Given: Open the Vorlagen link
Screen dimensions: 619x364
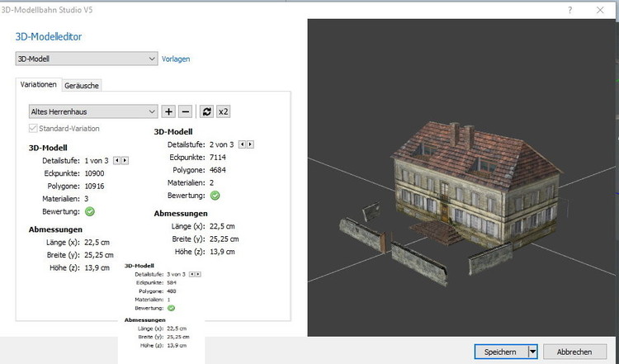Looking at the screenshot, I should pyautogui.click(x=176, y=59).
